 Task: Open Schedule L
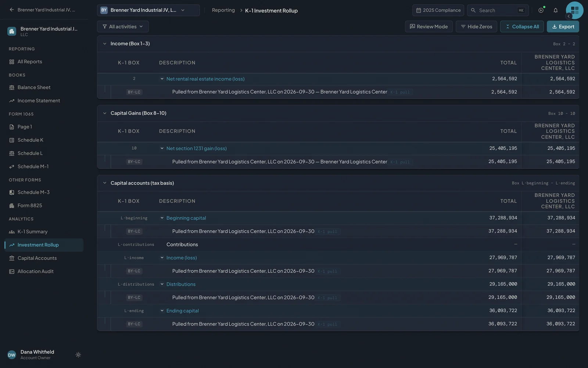point(44,153)
